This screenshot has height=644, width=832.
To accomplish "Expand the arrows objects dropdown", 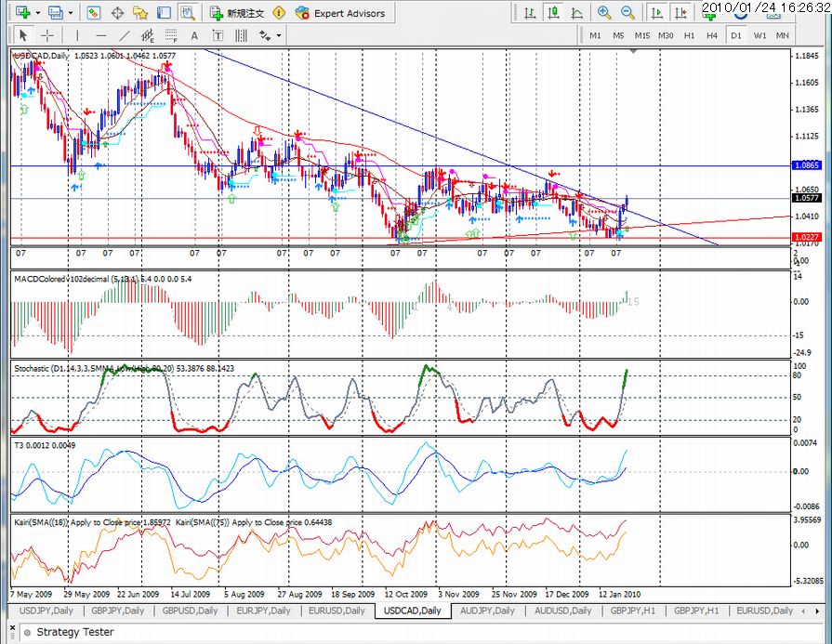I will [279, 35].
